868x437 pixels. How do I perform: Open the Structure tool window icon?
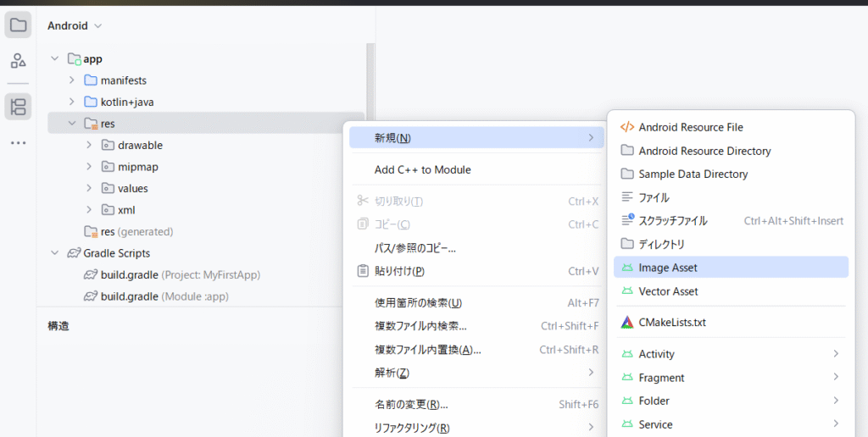pyautogui.click(x=18, y=107)
